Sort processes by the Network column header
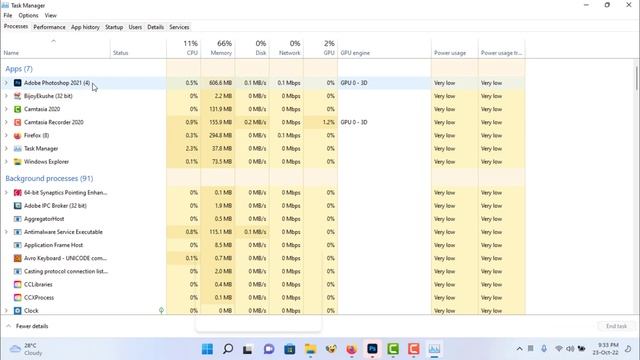Image resolution: width=640 pixels, height=360 pixels. 287,48
